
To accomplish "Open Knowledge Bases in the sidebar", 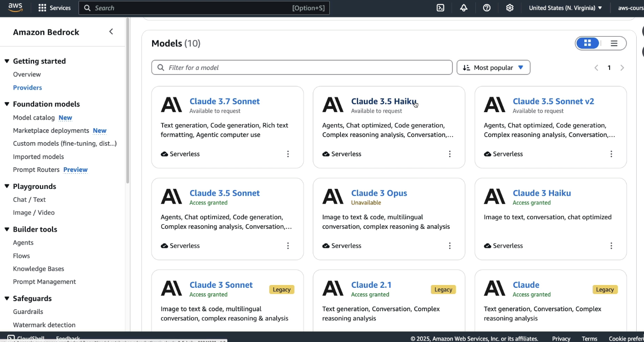I will [39, 268].
